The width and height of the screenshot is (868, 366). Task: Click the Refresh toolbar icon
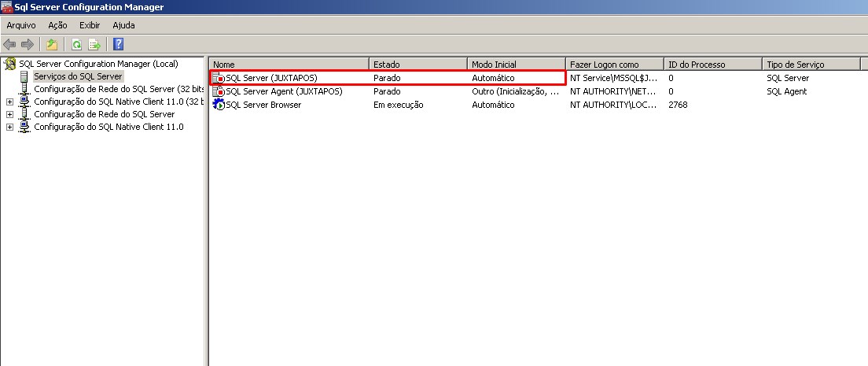(76, 44)
